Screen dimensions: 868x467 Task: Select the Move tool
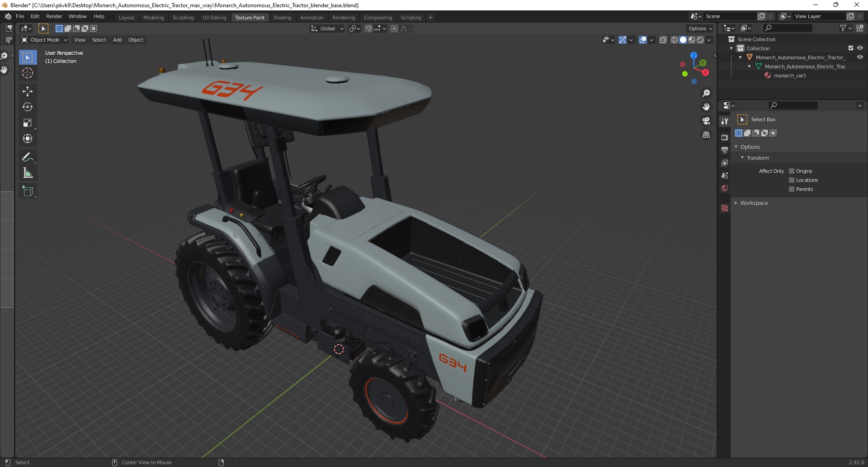point(28,91)
